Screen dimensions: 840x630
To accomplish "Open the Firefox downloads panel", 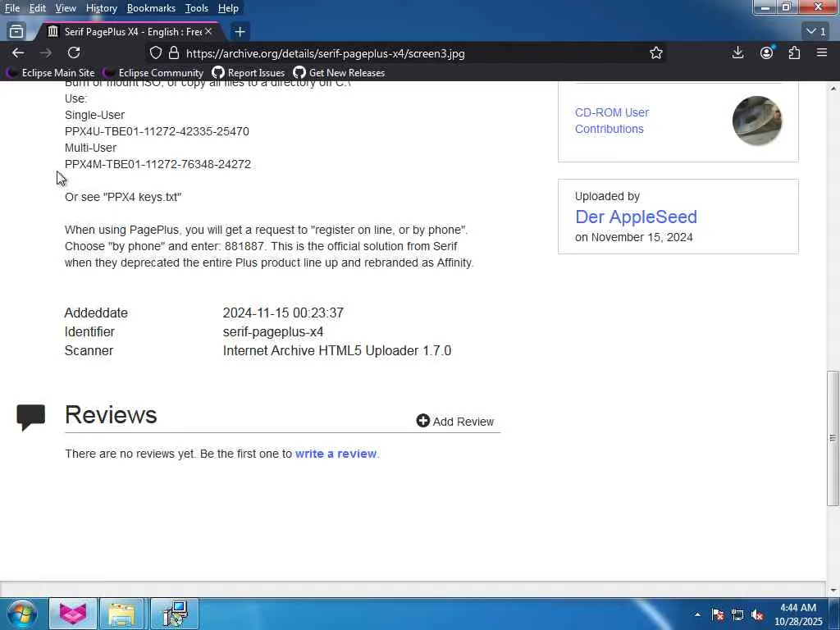I will click(737, 53).
